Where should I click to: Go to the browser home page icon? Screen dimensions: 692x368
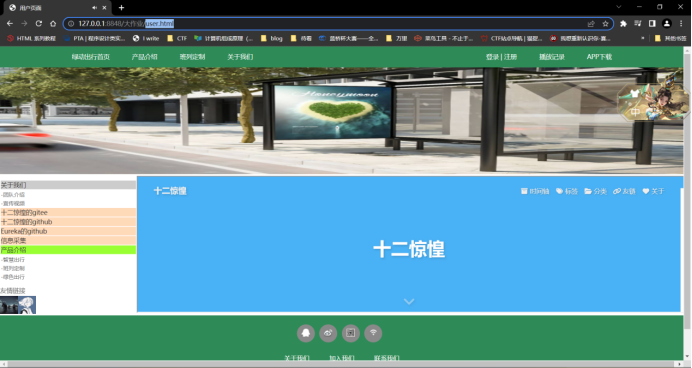pos(53,23)
